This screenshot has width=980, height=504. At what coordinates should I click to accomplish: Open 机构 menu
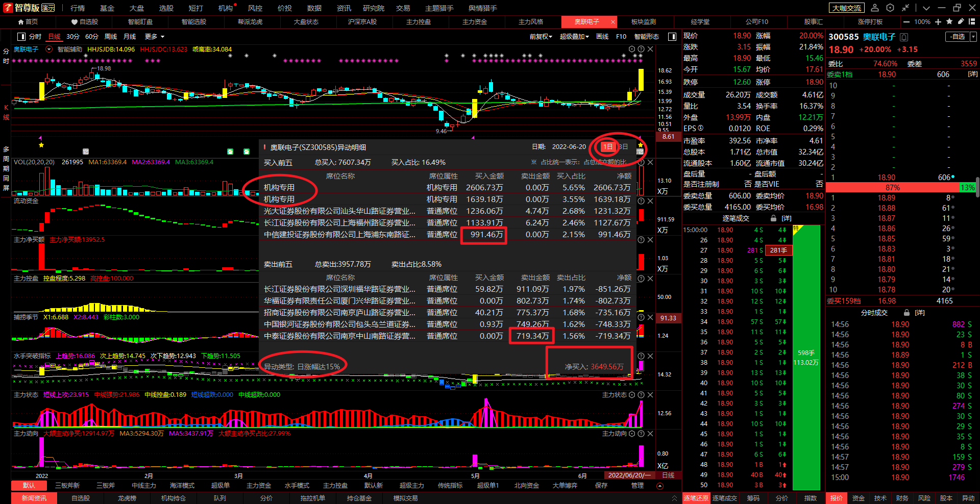(x=225, y=8)
